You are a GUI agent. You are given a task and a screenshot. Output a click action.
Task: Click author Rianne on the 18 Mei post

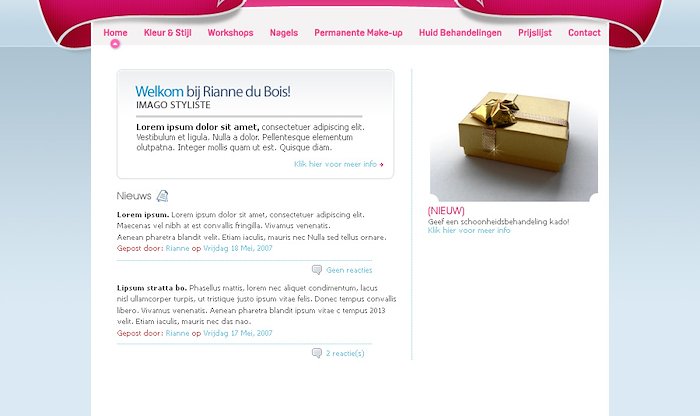[x=177, y=248]
